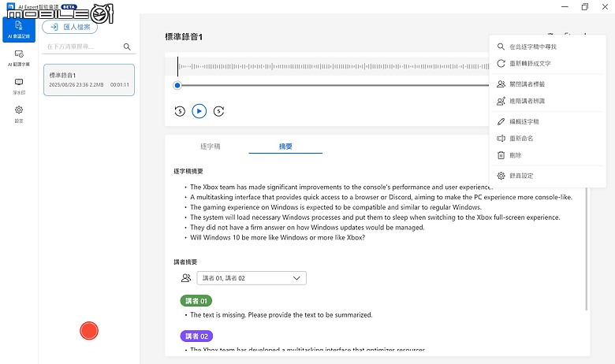
Task: Click bullet 'The gaming experience on Windows is expected'
Action: click(x=336, y=207)
